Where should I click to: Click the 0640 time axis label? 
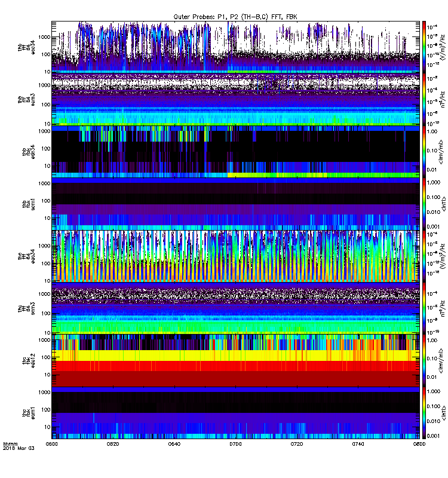coord(174,444)
